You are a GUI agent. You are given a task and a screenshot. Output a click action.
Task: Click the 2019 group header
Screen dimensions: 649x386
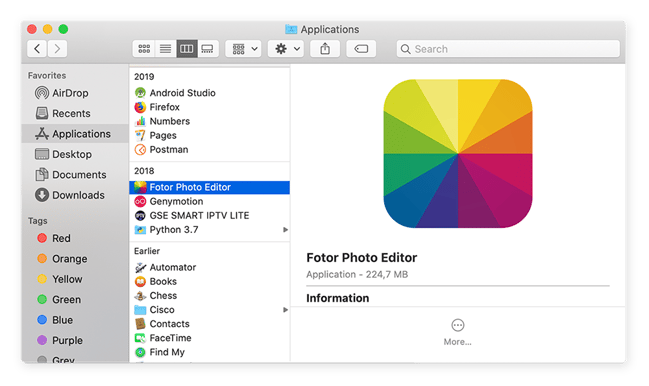[144, 77]
